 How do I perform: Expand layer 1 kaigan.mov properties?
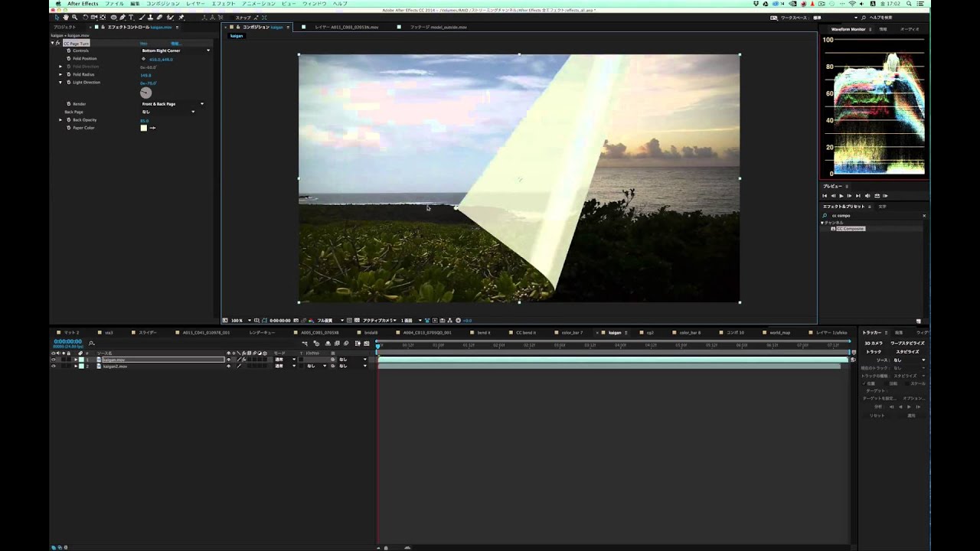point(75,359)
